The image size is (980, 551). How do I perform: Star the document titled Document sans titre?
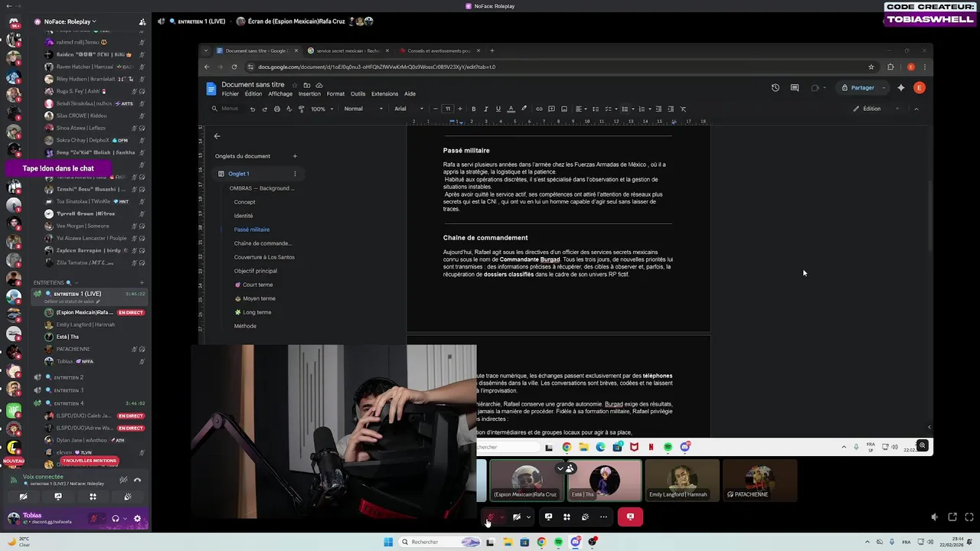tap(295, 85)
